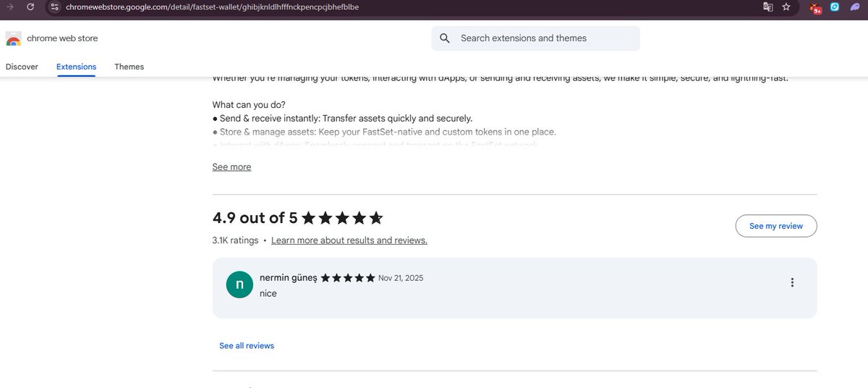Screen dimensions: 868x388
Task: Open the blue square extension icon
Action: pyautogui.click(x=835, y=7)
